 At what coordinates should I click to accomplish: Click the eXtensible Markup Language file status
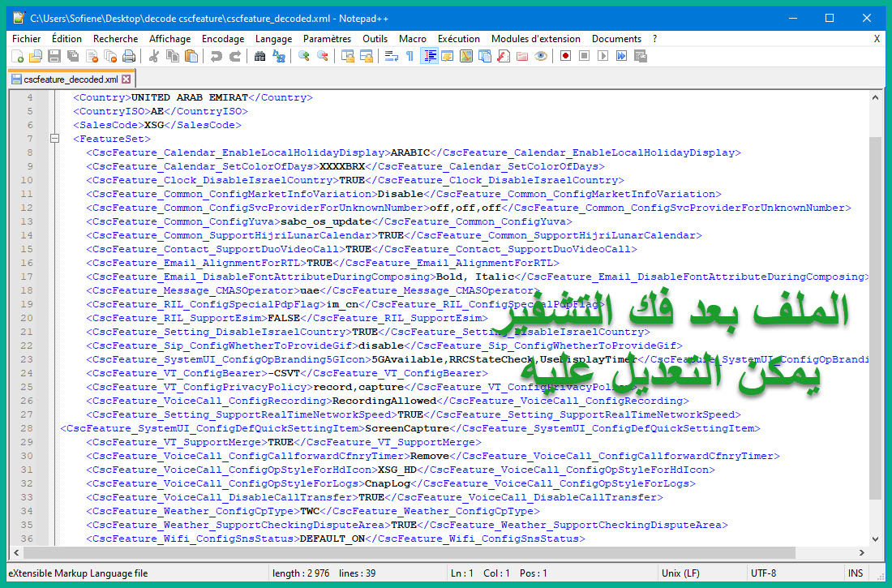[78, 573]
